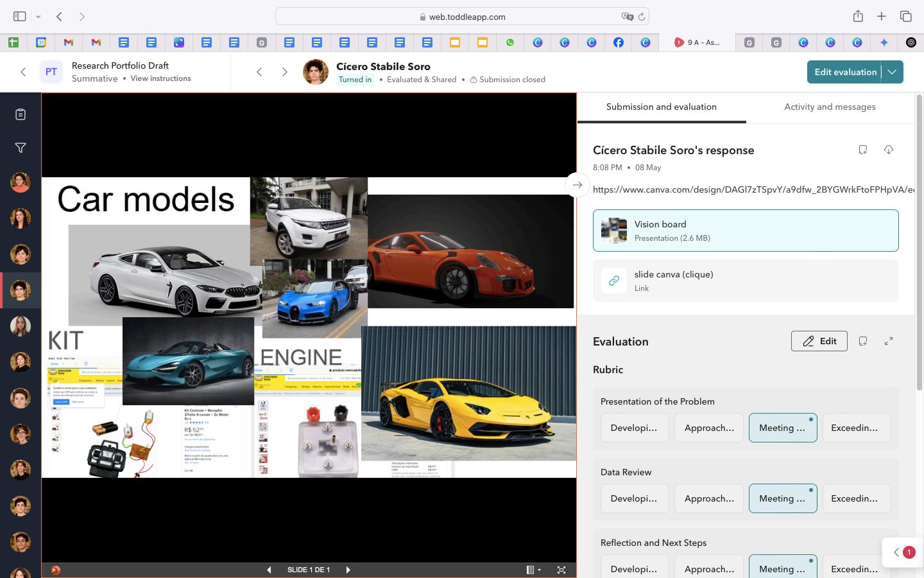Select Exceeding for Presentation of the Problem

[x=857, y=428]
